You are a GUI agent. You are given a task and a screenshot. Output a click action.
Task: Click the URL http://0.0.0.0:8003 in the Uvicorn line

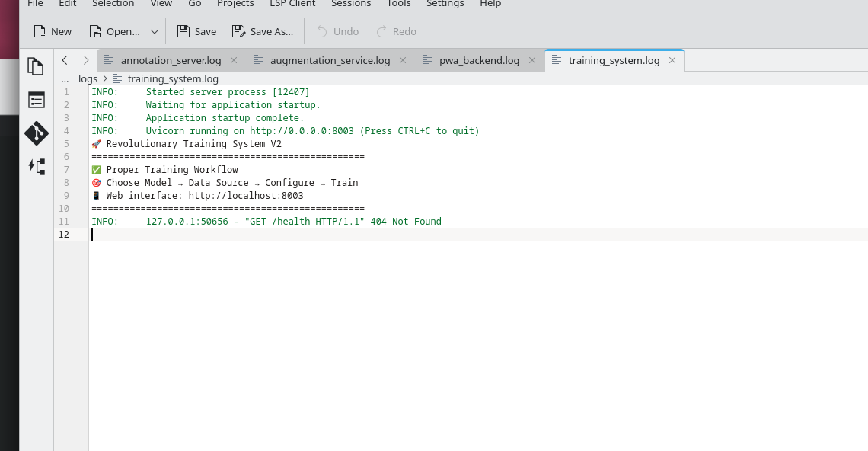[x=302, y=131]
